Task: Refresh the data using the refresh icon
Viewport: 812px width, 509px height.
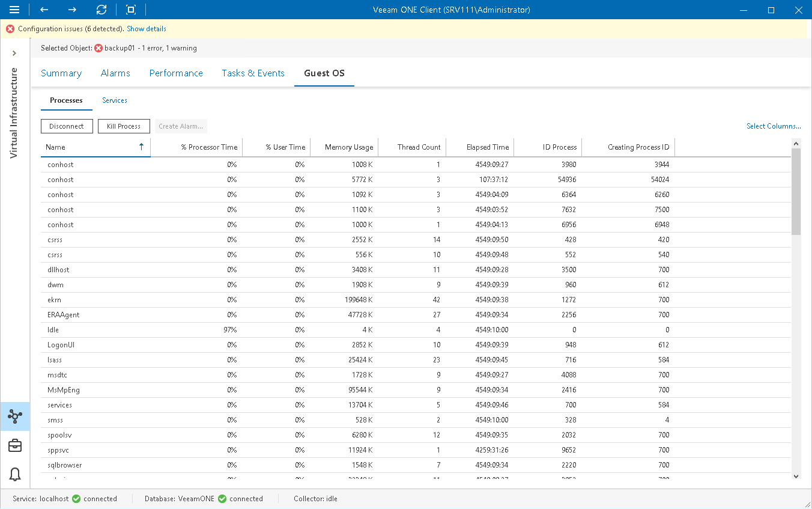Action: (x=101, y=10)
